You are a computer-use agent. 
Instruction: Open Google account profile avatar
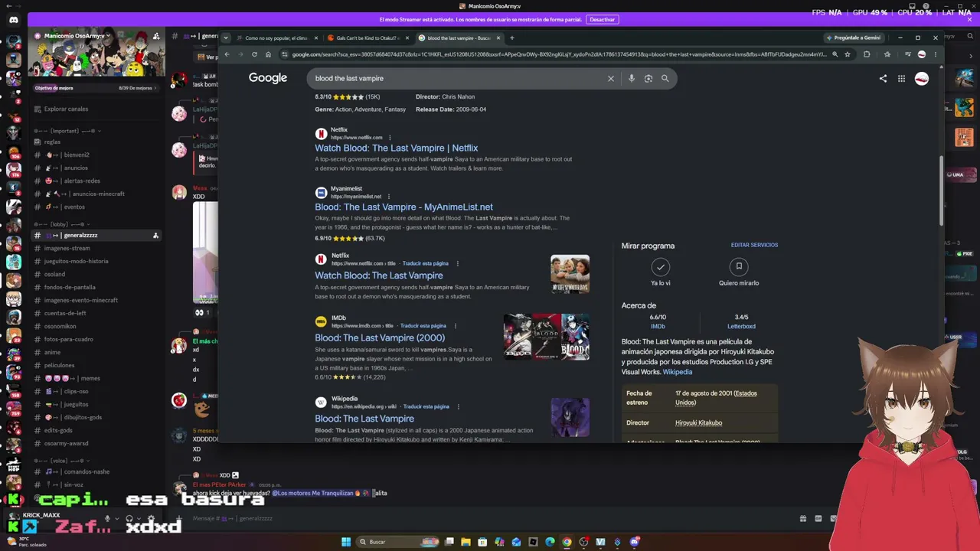922,78
